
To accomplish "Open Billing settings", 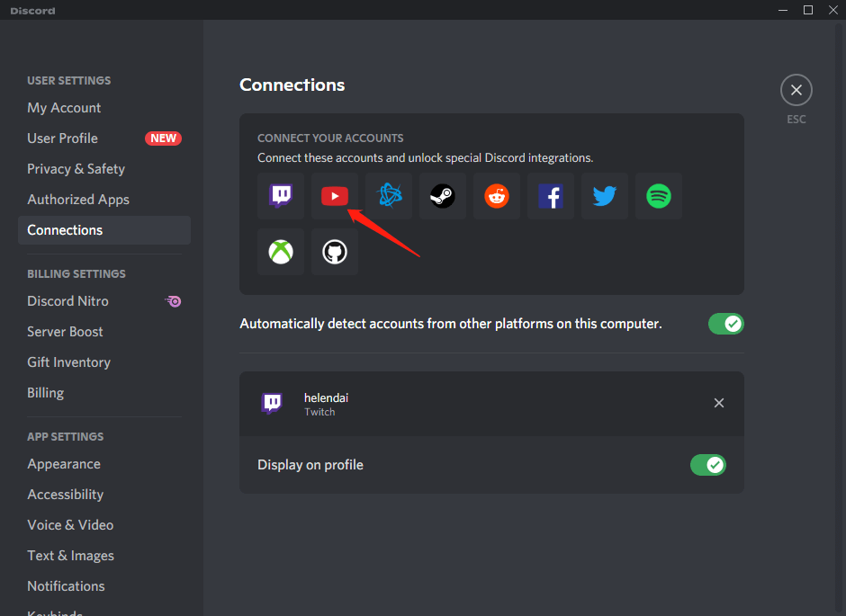I will coord(104,393).
